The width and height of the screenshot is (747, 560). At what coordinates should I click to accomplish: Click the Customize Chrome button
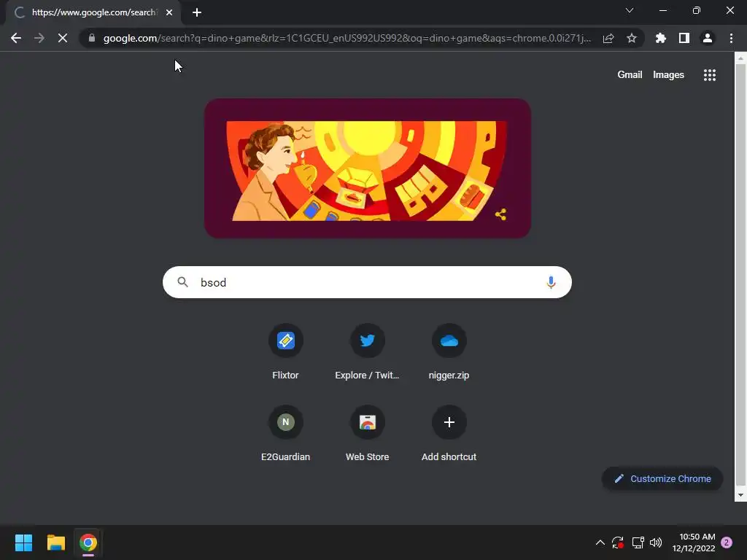click(x=662, y=478)
